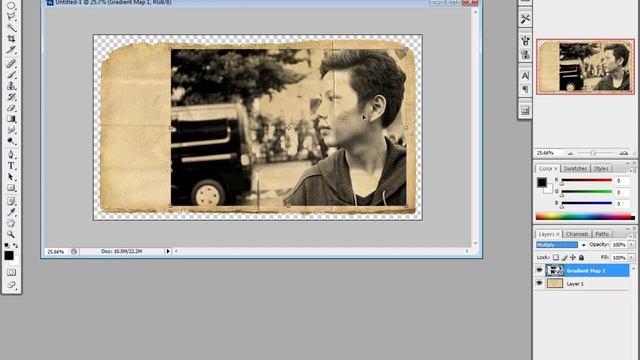640x360 pixels.
Task: Select the Brush tool
Action: (11, 75)
